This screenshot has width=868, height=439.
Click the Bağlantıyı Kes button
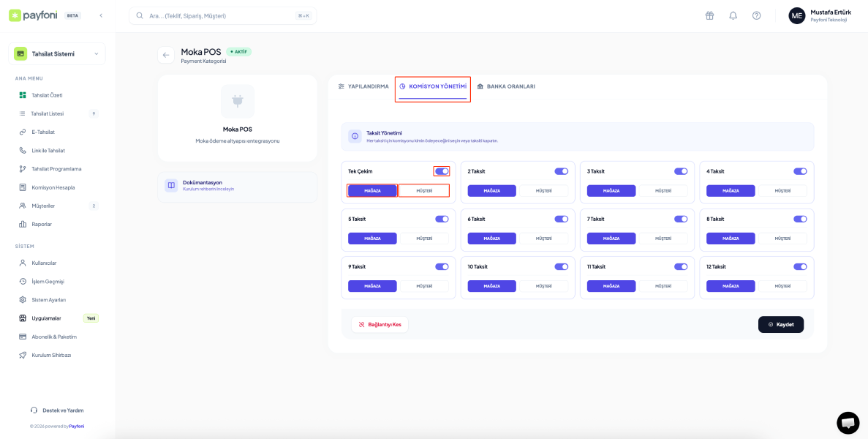tap(380, 324)
